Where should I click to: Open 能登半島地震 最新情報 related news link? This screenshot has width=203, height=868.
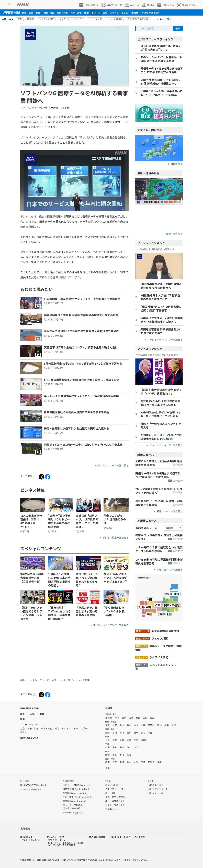coord(165,631)
